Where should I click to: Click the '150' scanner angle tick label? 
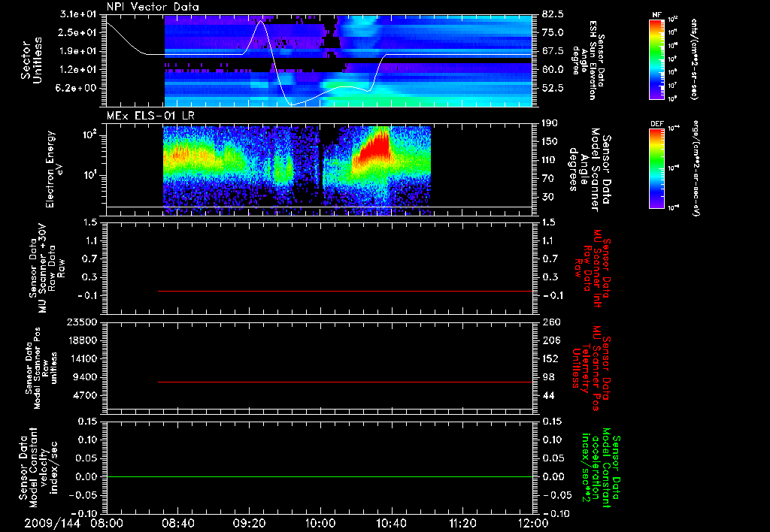tap(550, 142)
